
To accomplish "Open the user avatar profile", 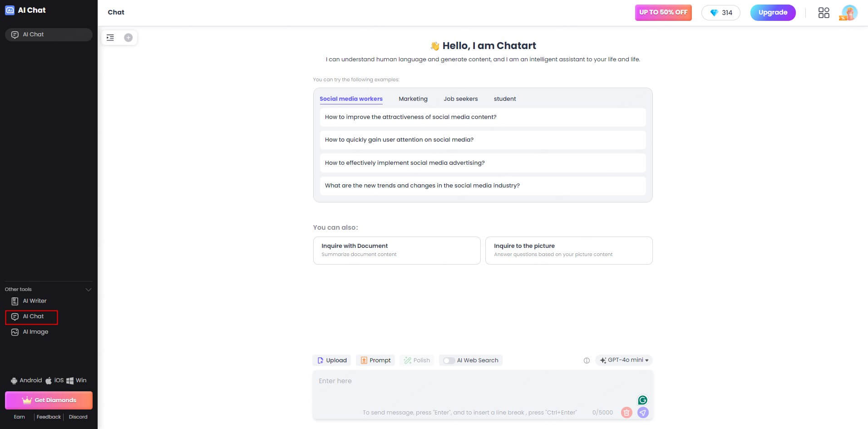I will pyautogui.click(x=848, y=13).
